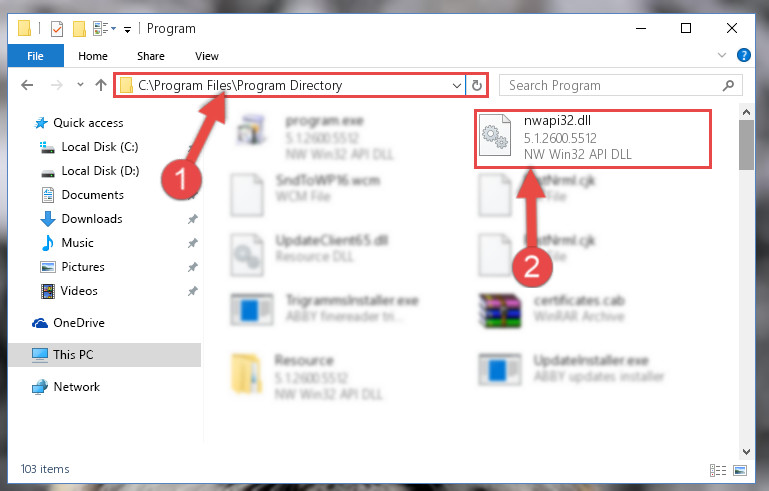Click the Up one level arrow
This screenshot has width=769, height=491.
(x=101, y=85)
